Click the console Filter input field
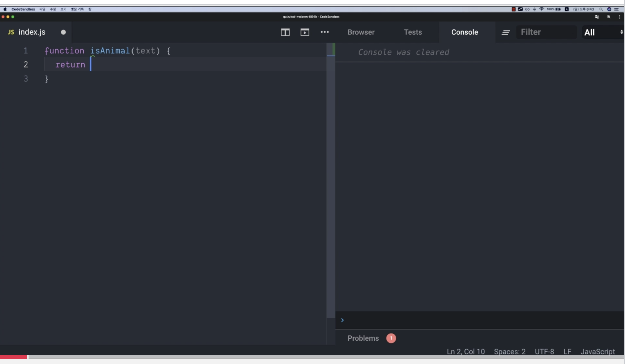The image size is (625, 364). point(547,32)
